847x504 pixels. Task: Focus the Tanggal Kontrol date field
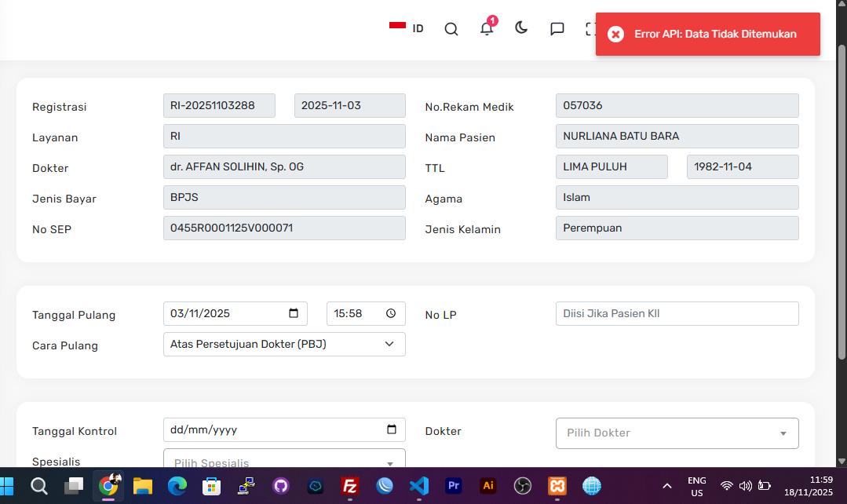point(284,429)
